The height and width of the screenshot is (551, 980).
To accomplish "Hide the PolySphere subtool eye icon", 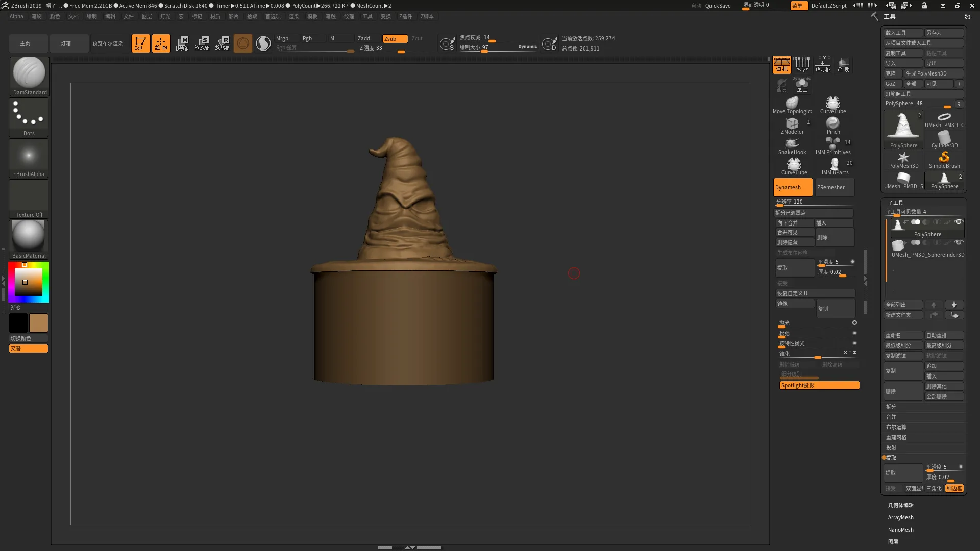I will click(958, 222).
